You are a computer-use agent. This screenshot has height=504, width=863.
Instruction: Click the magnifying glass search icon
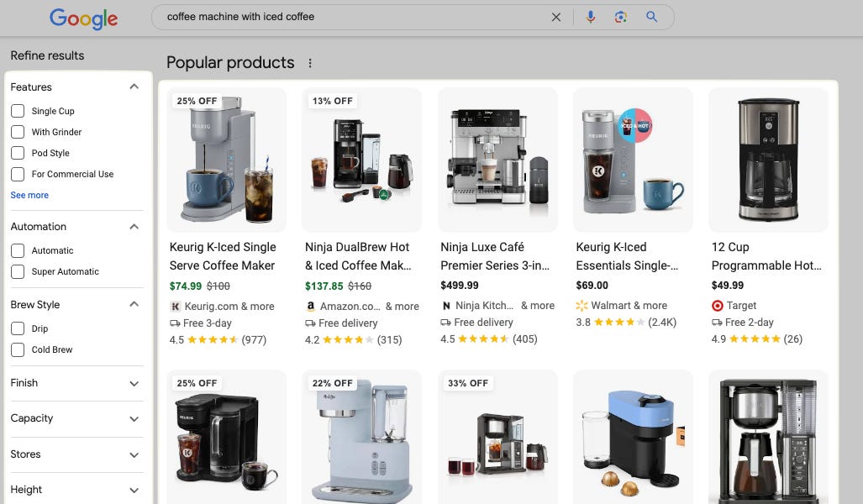coord(651,17)
